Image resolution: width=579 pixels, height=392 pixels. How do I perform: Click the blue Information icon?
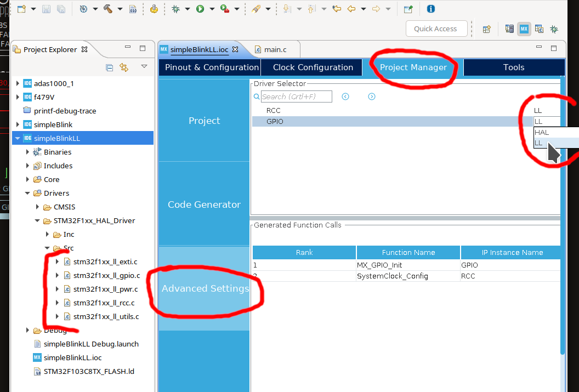tap(431, 9)
